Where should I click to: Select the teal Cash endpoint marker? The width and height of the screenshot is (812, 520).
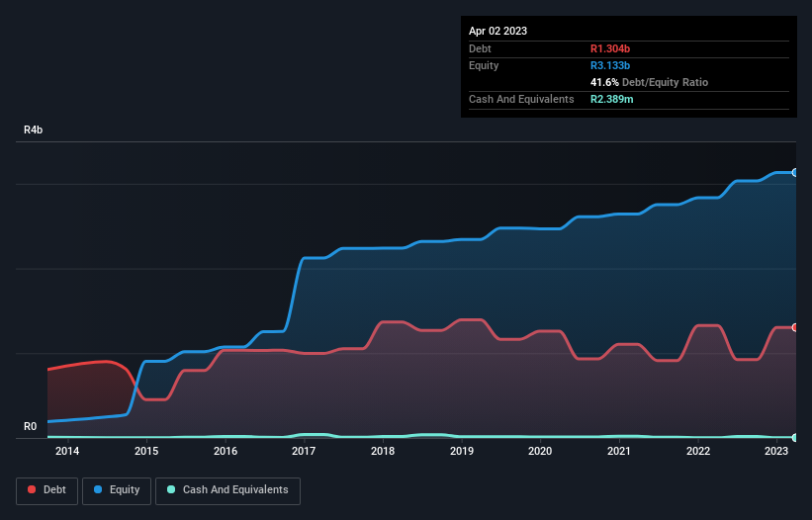point(795,438)
